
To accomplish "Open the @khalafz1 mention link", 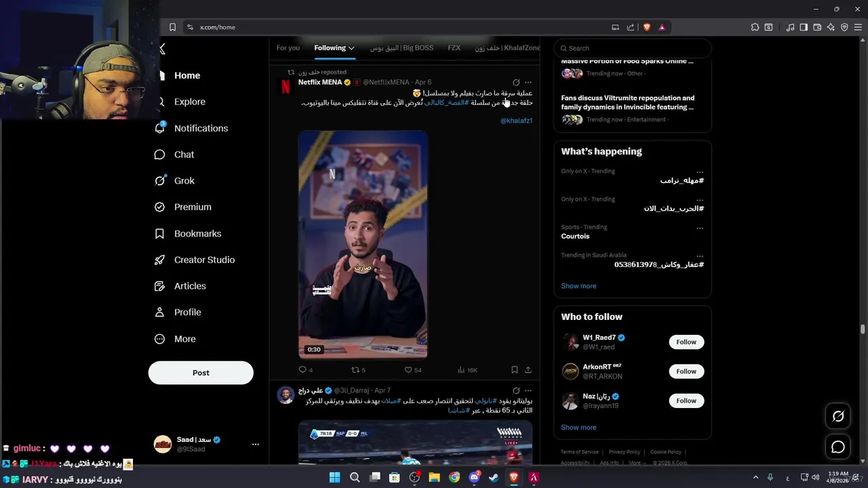I will click(x=516, y=121).
